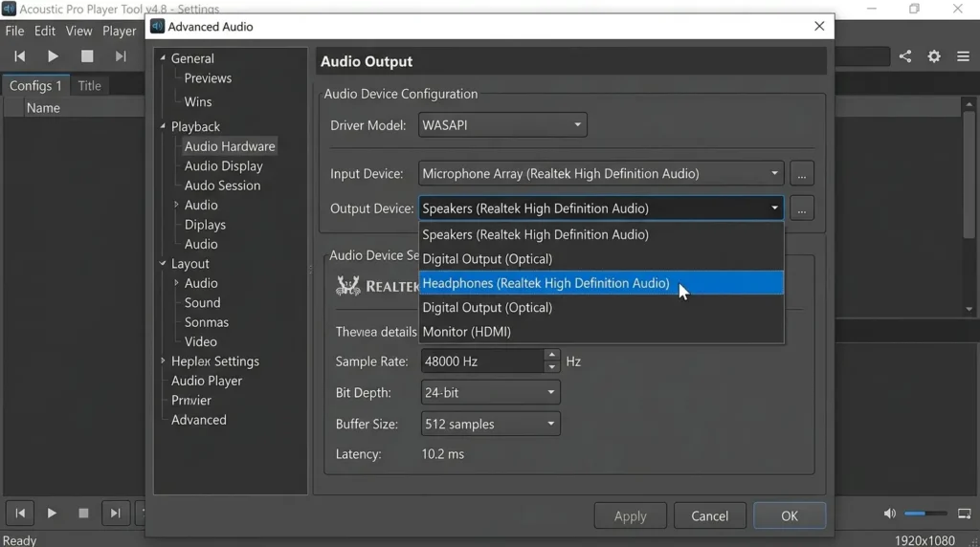Image resolution: width=980 pixels, height=547 pixels.
Task: Increase sample rate with up arrow
Action: (551, 355)
